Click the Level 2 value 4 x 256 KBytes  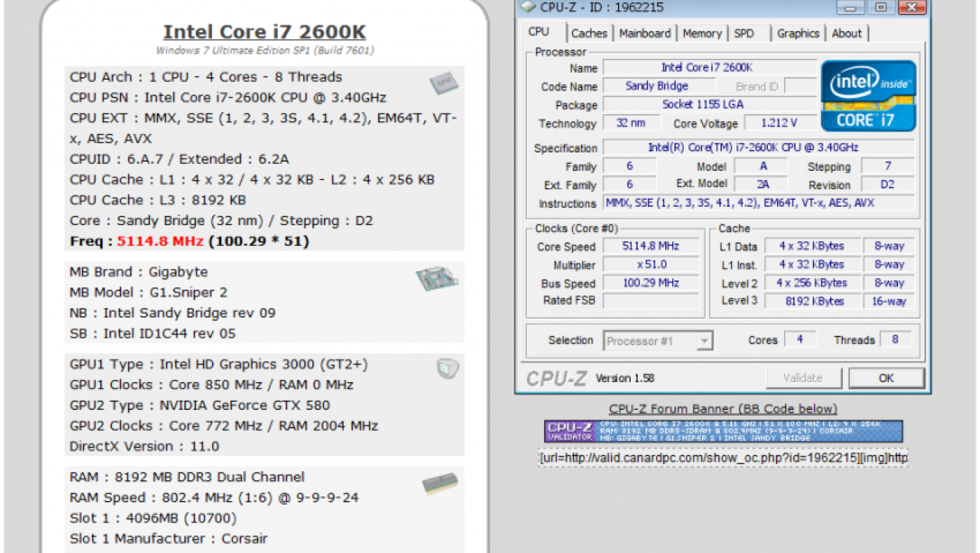pyautogui.click(x=812, y=283)
